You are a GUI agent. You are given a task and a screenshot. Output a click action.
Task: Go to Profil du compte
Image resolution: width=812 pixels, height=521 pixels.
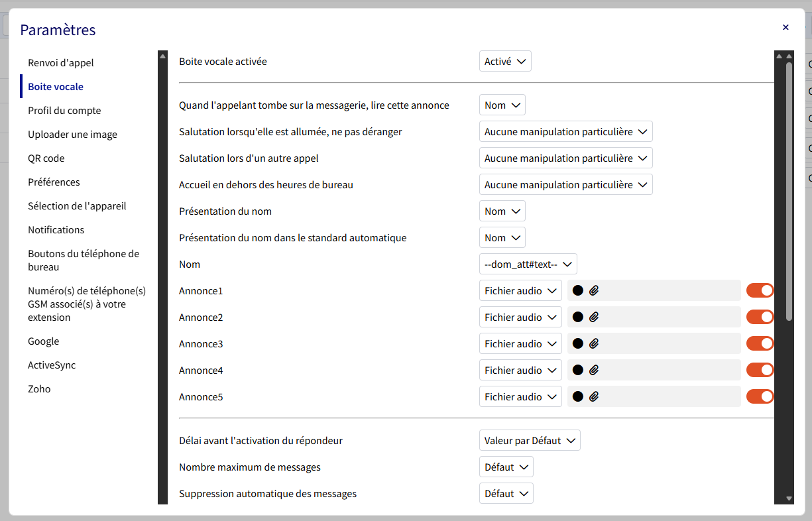tap(64, 111)
